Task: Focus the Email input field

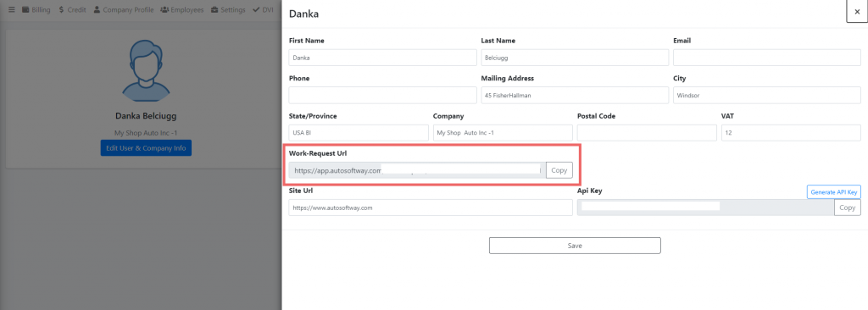Action: coord(766,58)
